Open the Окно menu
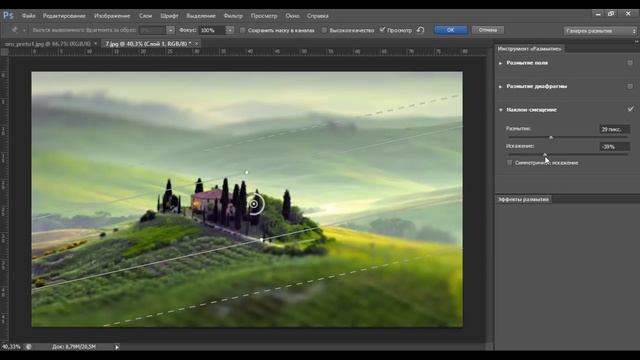 [x=292, y=16]
